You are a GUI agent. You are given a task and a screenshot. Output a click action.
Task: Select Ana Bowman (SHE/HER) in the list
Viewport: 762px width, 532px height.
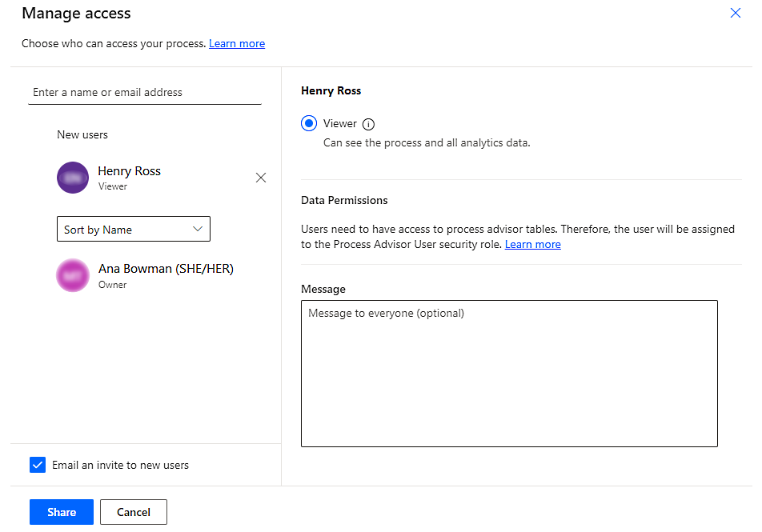(165, 269)
